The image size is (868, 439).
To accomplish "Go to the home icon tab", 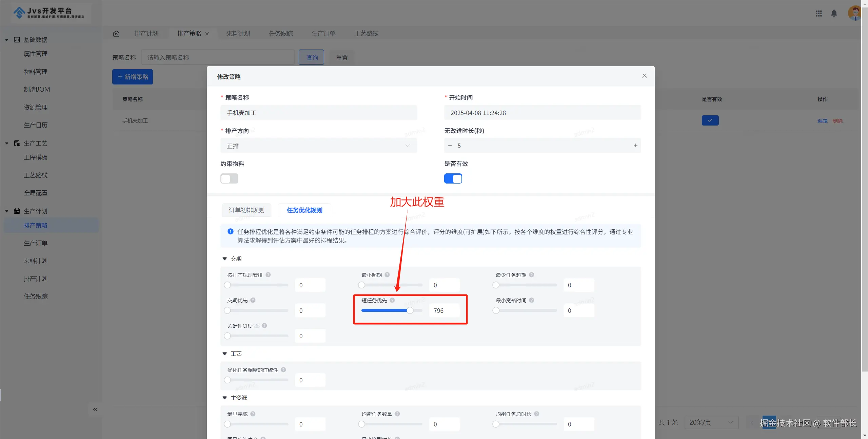I will point(116,34).
